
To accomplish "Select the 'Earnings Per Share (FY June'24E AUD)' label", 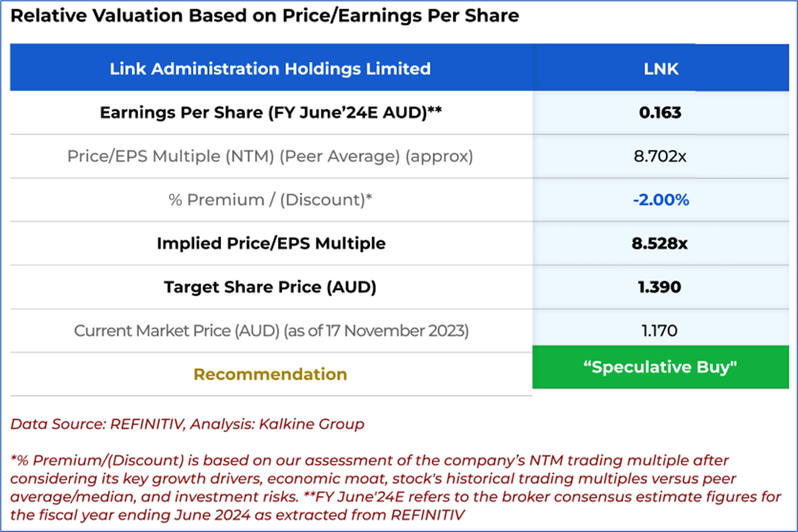I will point(270,113).
